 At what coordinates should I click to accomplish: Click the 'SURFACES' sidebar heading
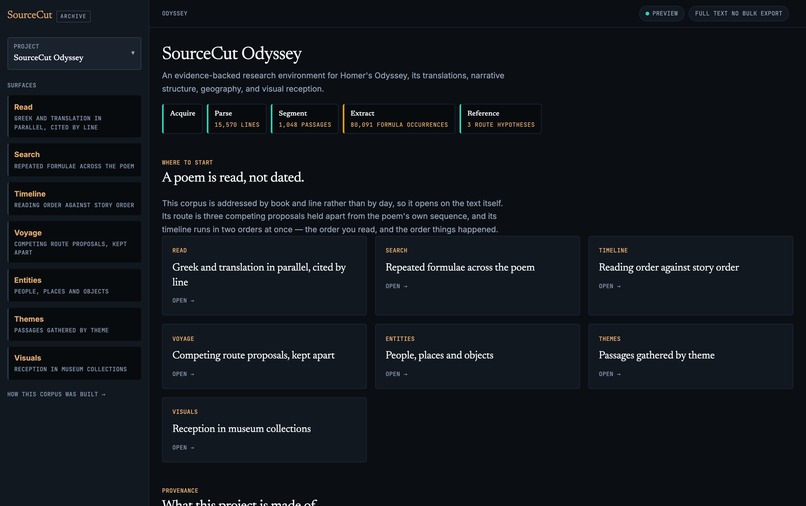[22, 85]
